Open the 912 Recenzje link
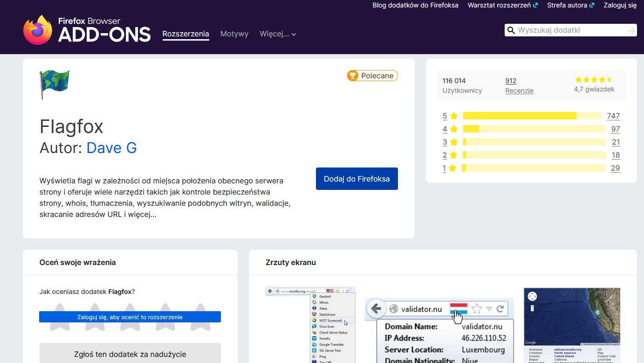Viewport: 644px width, 363px height. coord(519,85)
